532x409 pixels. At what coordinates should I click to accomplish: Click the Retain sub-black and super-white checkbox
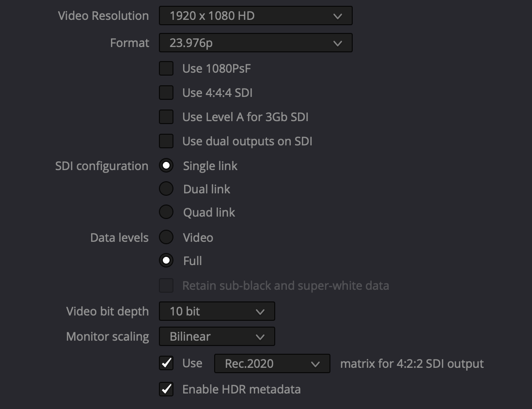[166, 286]
